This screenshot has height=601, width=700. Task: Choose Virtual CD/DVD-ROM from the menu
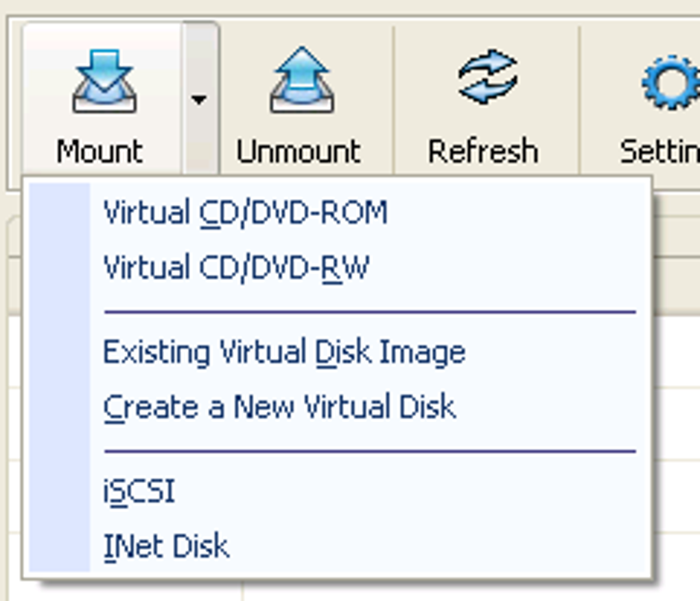point(245,213)
